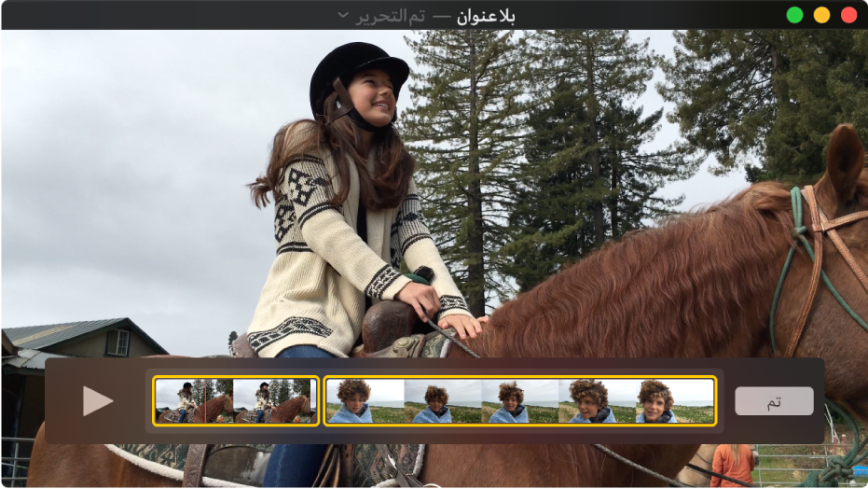
Task: Select the curly-haired boy clip in timeline
Action: click(520, 401)
